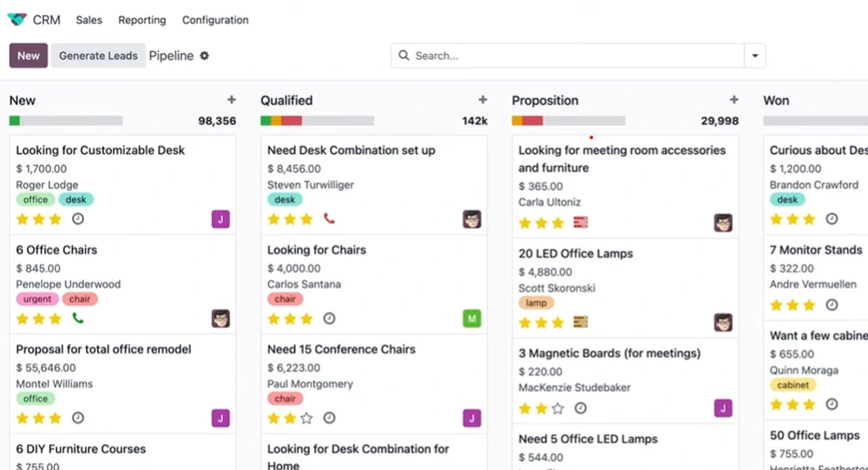Click the CRM app logo icon
The height and width of the screenshot is (470, 868).
pos(16,19)
